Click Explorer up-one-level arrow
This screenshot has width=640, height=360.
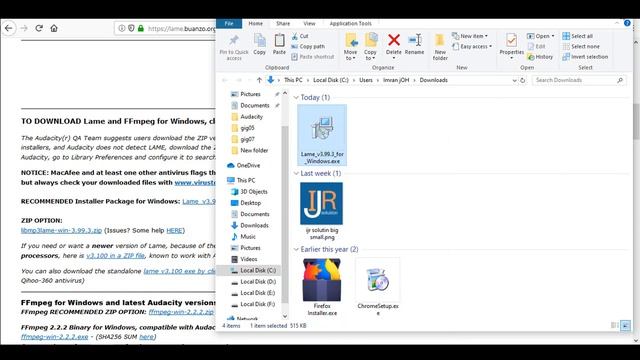pyautogui.click(x=259, y=80)
